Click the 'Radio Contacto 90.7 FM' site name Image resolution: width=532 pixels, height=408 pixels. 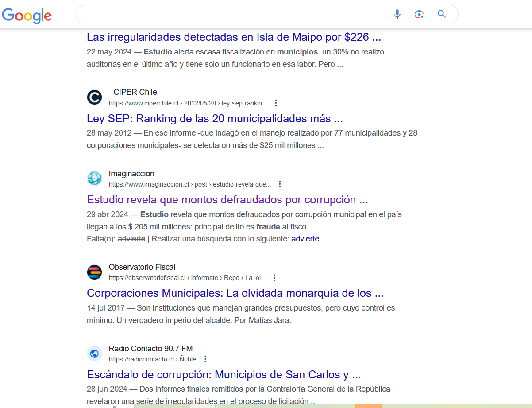click(150, 349)
